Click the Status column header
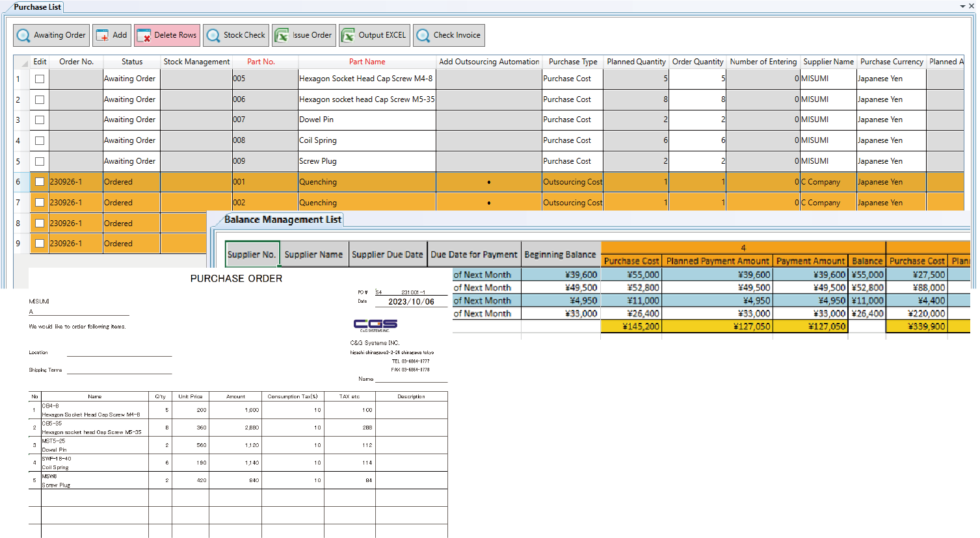This screenshot has width=980, height=538. (x=132, y=62)
